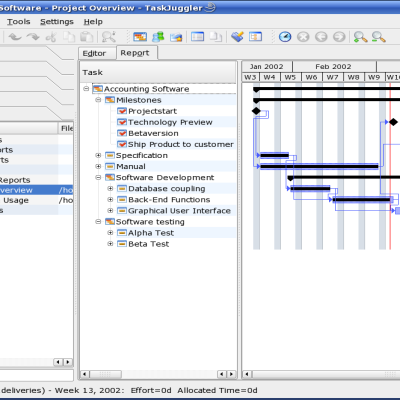This screenshot has height=400, width=400.
Task: Click the Cut scissors toolbar icon
Action: (x=51, y=37)
